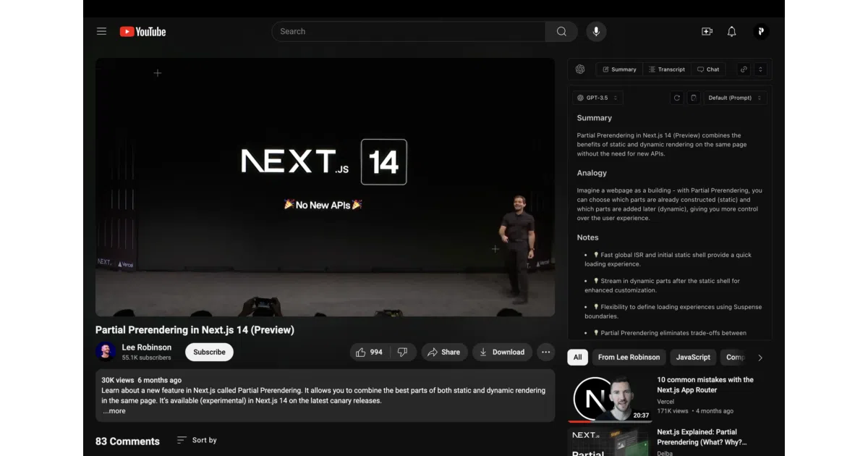
Task: Go to the YouTube home logo
Action: [x=142, y=31]
